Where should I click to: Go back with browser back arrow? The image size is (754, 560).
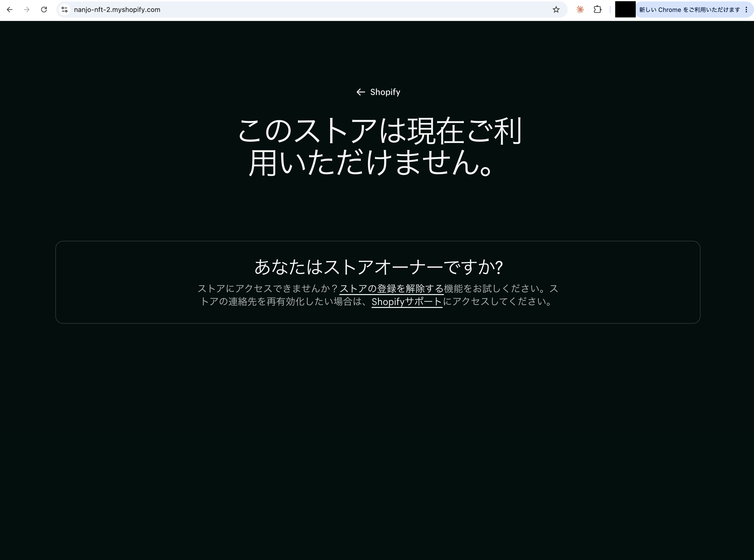pos(10,10)
